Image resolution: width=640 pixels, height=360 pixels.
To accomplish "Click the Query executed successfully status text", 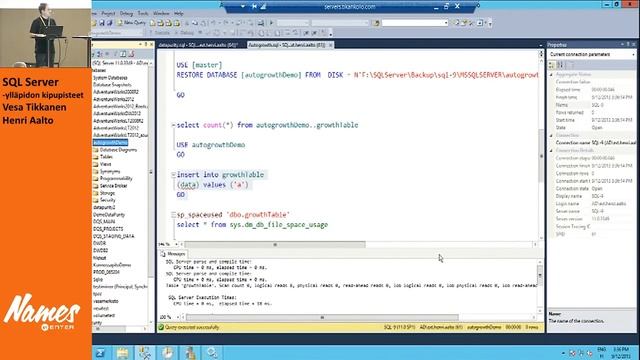I will coord(192,327).
